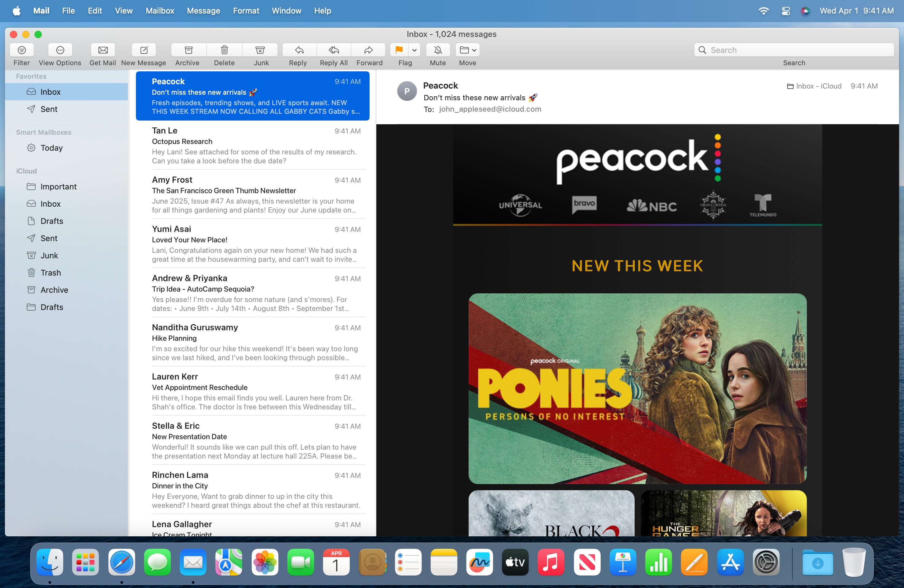Toggle the Filter button in toolbar
This screenshot has width=904, height=588.
click(22, 50)
